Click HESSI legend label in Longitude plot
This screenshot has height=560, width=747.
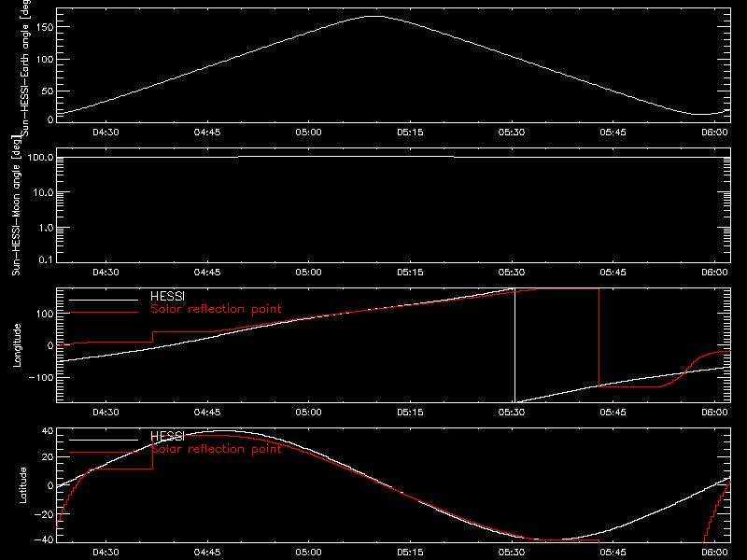click(x=167, y=296)
